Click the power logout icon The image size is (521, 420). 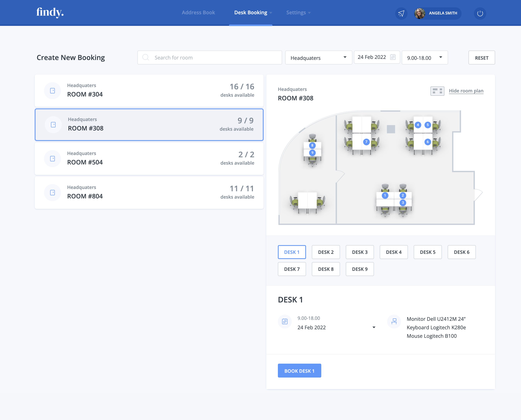480,13
